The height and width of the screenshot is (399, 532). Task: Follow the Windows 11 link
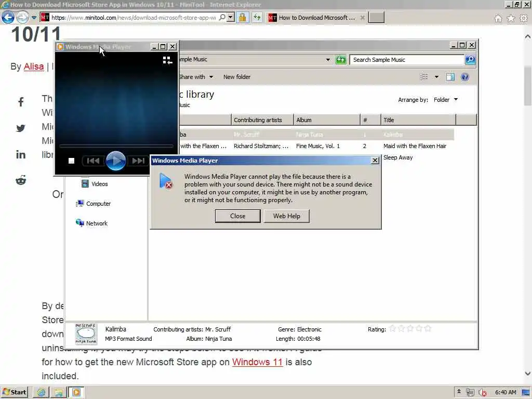pos(257,362)
